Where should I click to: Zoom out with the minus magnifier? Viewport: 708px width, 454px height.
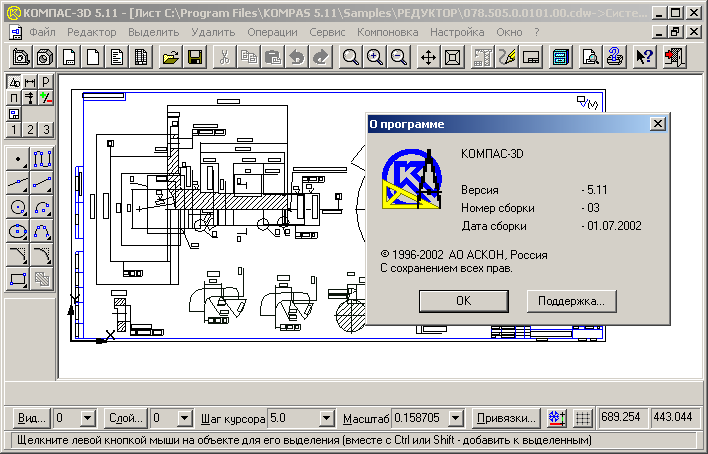(x=398, y=57)
